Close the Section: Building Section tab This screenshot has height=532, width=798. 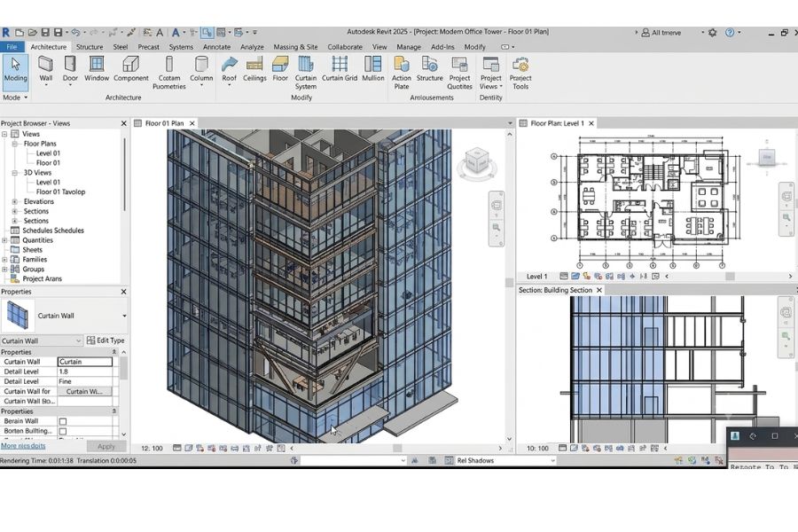click(x=599, y=290)
